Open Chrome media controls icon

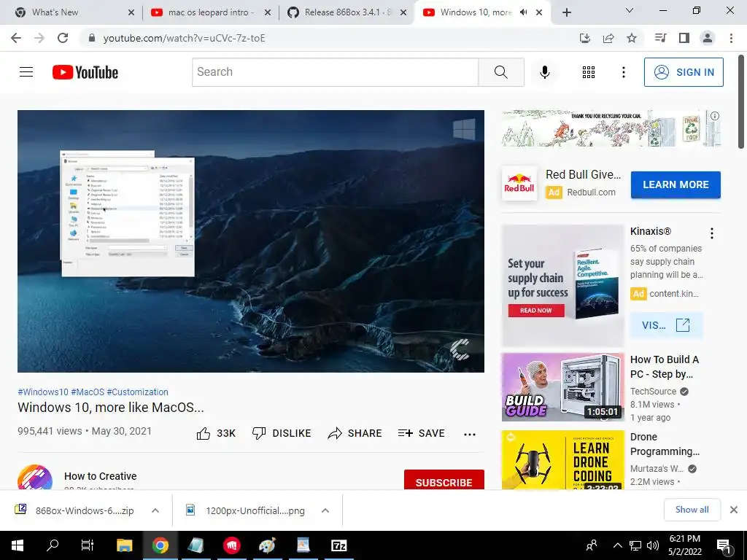661,38
